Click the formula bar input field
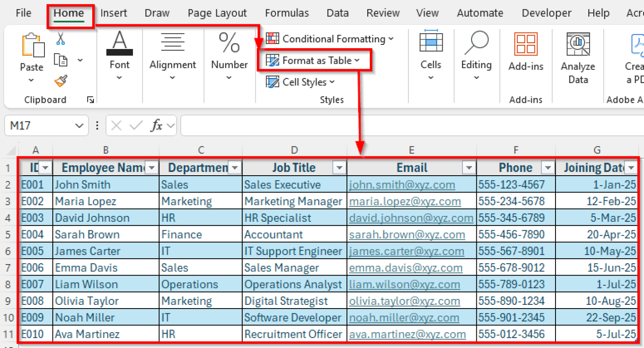The width and height of the screenshot is (644, 348). 411,126
